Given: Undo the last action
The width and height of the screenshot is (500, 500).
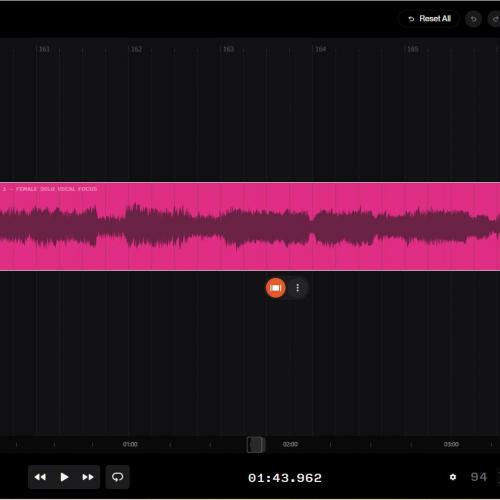Looking at the screenshot, I should pyautogui.click(x=473, y=19).
